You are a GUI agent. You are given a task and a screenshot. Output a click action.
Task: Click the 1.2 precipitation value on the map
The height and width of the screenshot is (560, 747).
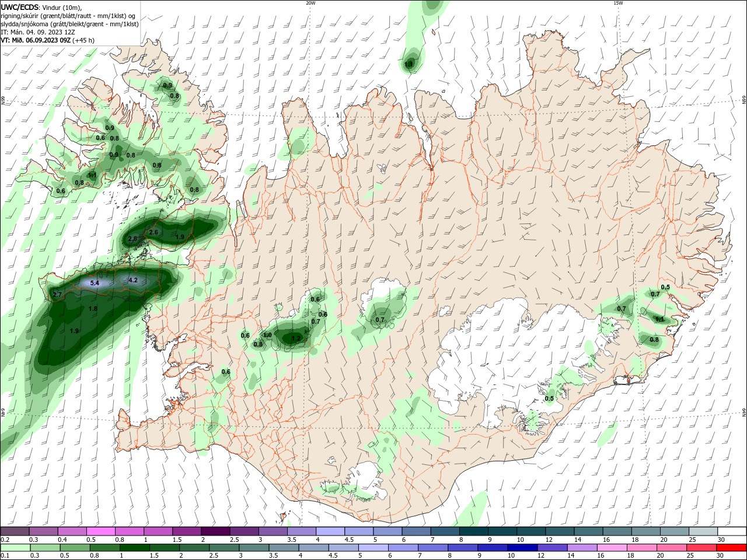point(296,338)
